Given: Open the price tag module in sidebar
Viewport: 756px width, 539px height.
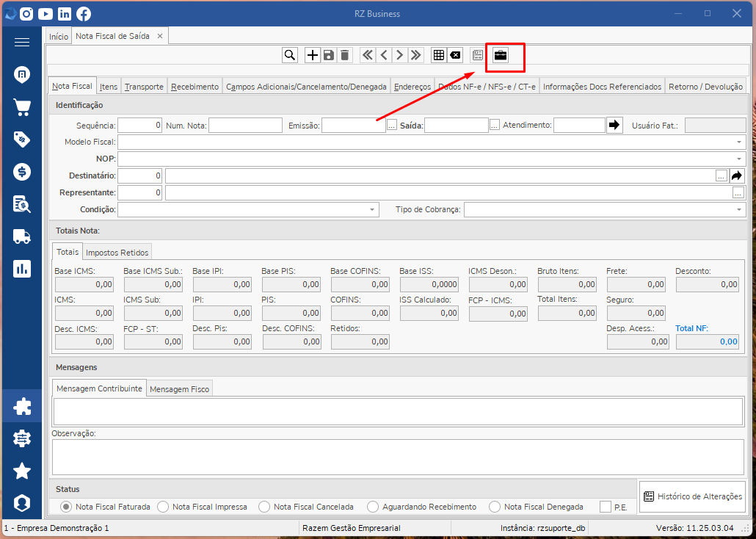Looking at the screenshot, I should 22,139.
